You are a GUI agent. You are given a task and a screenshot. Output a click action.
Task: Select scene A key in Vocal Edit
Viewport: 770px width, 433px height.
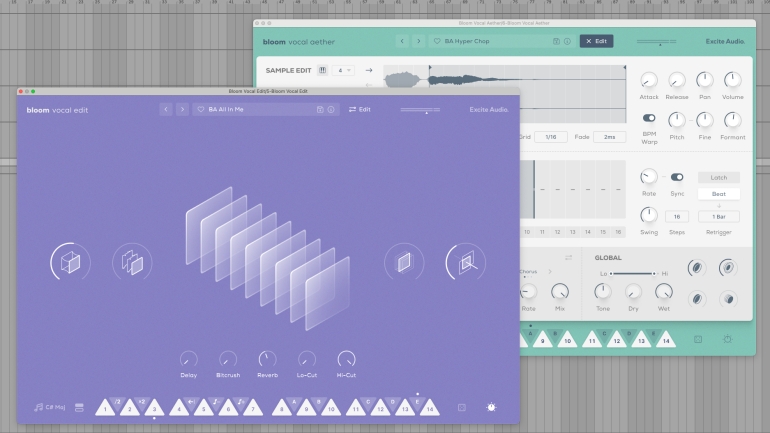294,403
